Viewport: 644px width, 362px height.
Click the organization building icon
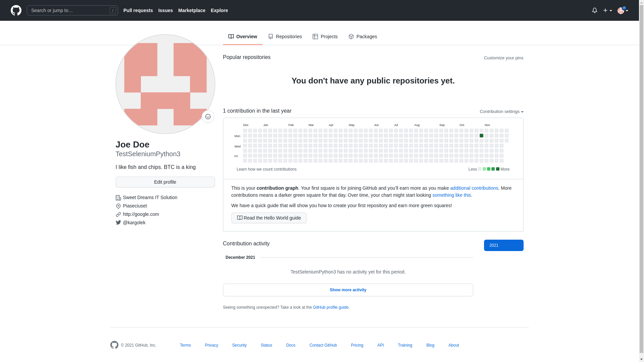pyautogui.click(x=118, y=198)
